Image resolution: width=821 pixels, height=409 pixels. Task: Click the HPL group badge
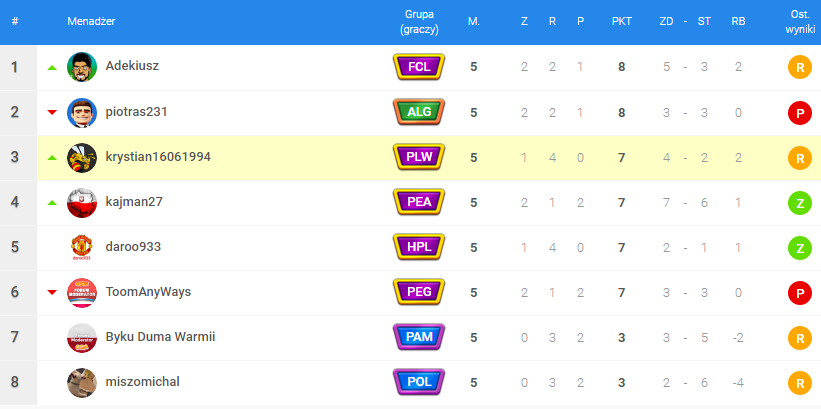coord(419,247)
